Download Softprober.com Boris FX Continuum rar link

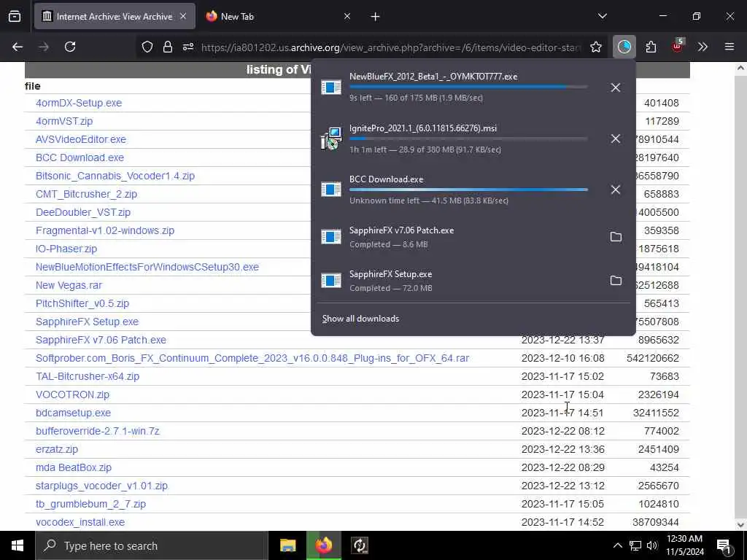(252, 358)
